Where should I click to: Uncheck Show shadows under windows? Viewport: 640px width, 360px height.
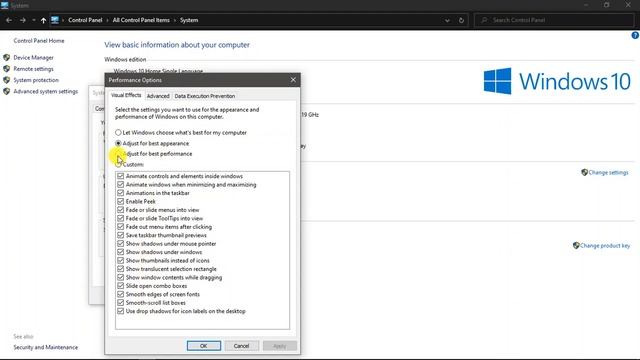120,252
